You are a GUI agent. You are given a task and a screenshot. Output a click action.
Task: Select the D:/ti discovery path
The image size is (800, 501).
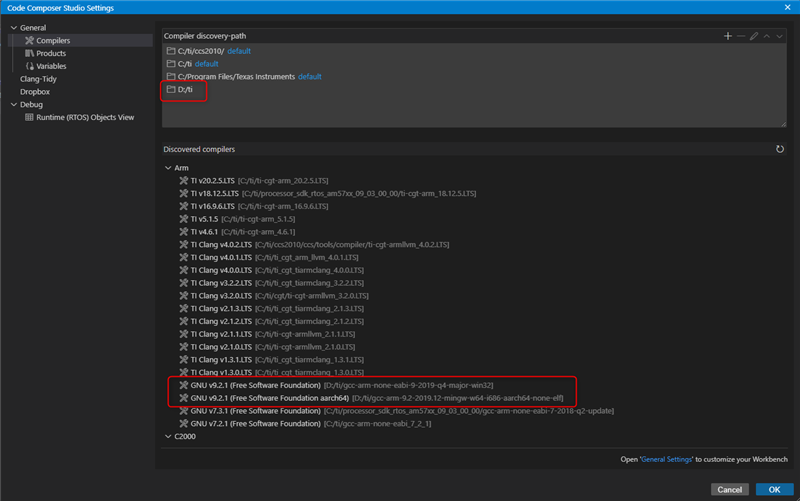[185, 89]
